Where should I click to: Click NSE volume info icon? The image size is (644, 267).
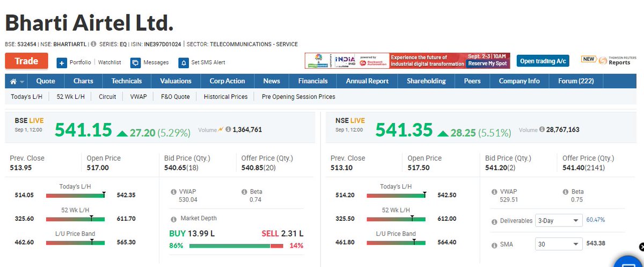[543, 129]
